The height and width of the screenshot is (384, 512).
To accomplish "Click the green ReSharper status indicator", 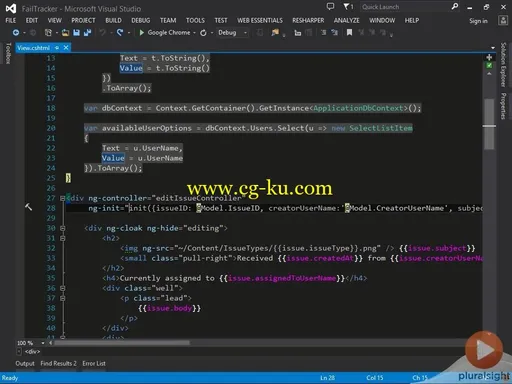I will coord(489,66).
